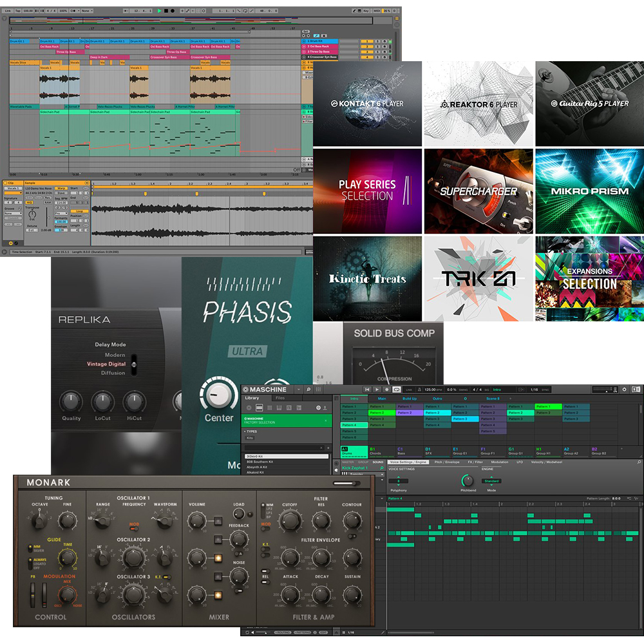644x644 pixels.
Task: Open the clip color dropdown under Vocals 1
Action: tap(13, 193)
